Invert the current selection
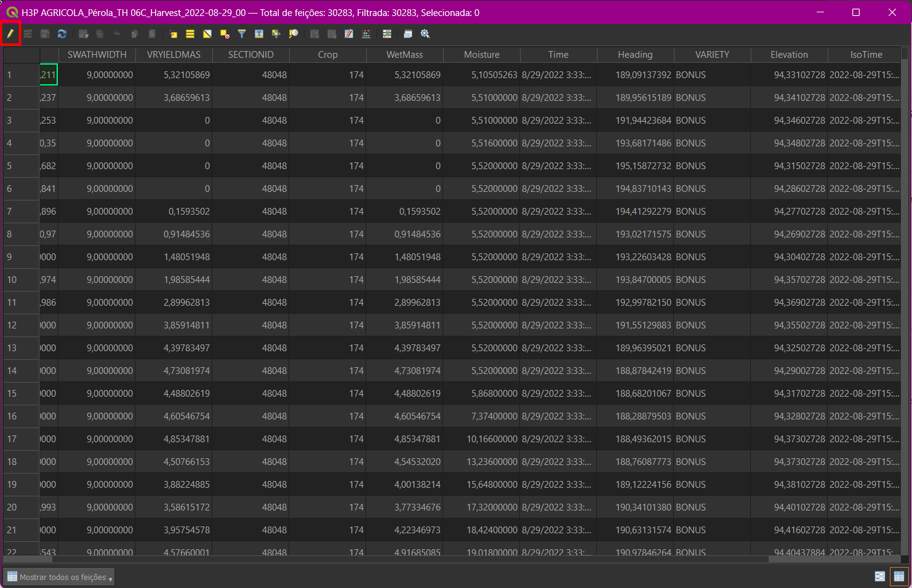Screen dimensions: 912x588 tap(207, 34)
